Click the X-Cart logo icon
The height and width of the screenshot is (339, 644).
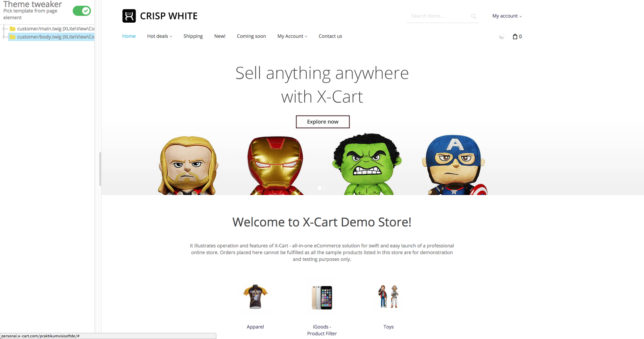(129, 16)
